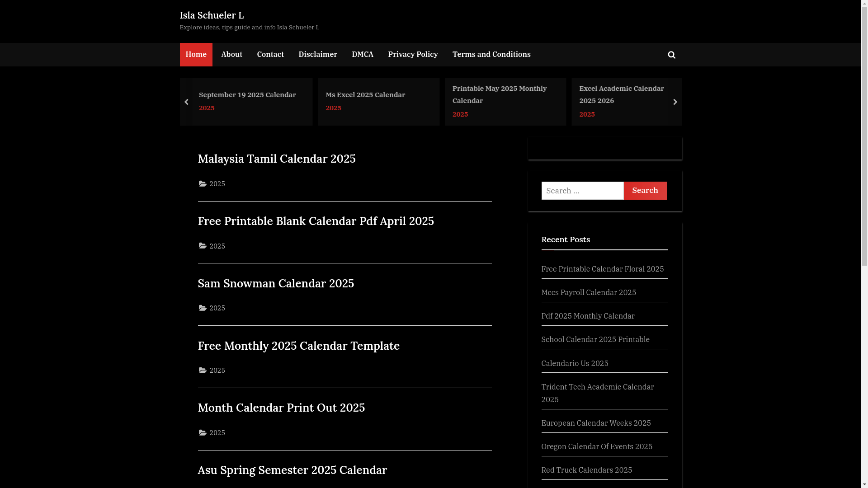Viewport: 868px width, 488px height.
Task: Click folder icon under Free Monthly 2025 Calendar Template
Action: (x=203, y=371)
